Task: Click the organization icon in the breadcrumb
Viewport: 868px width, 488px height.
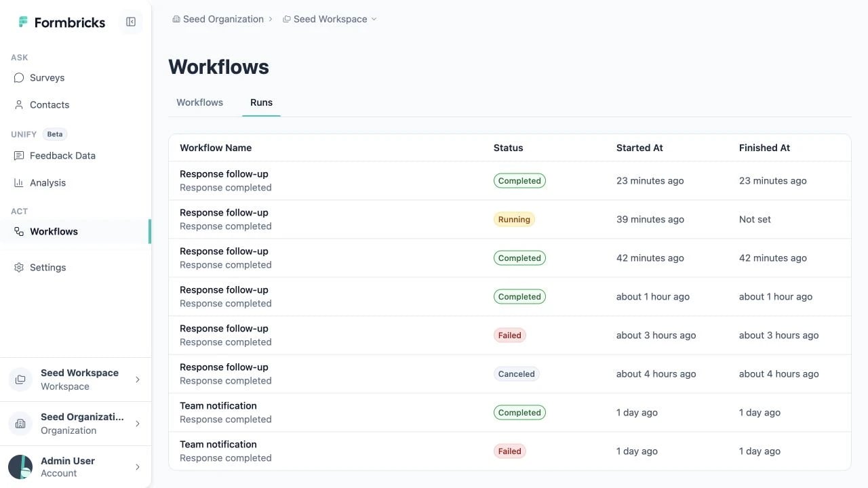Action: [176, 19]
